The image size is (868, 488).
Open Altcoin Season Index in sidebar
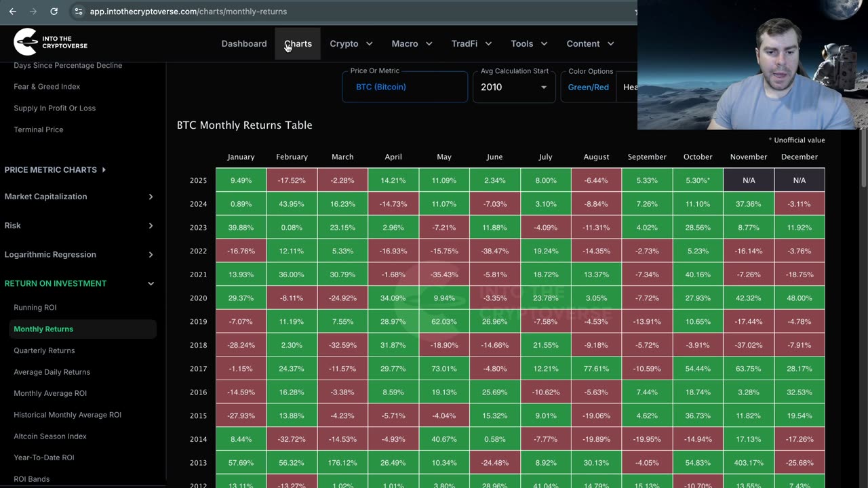coord(50,436)
